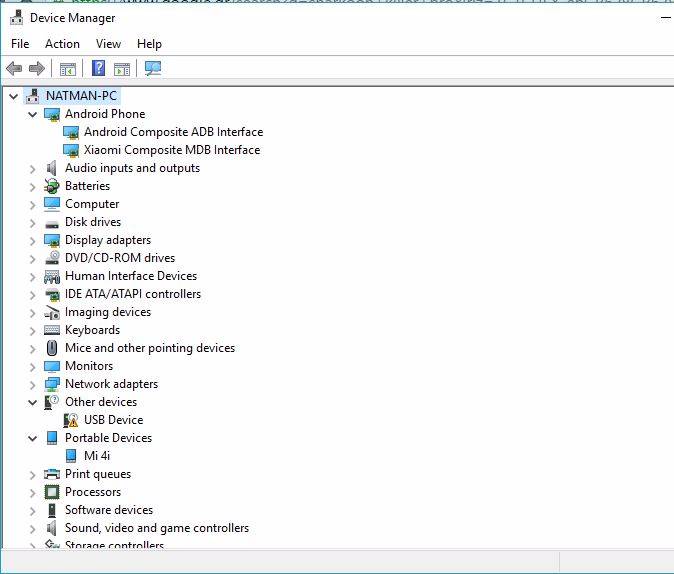The height and width of the screenshot is (574, 674).
Task: Show or hide the console tree toolbar icon
Action: pyautogui.click(x=67, y=69)
